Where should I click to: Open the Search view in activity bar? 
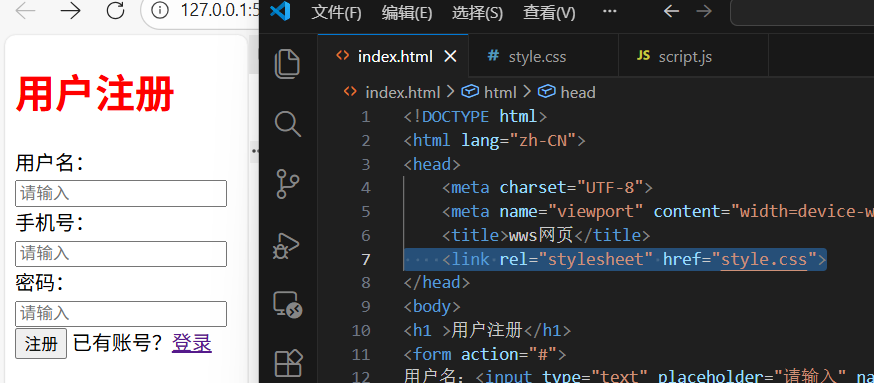coord(288,124)
